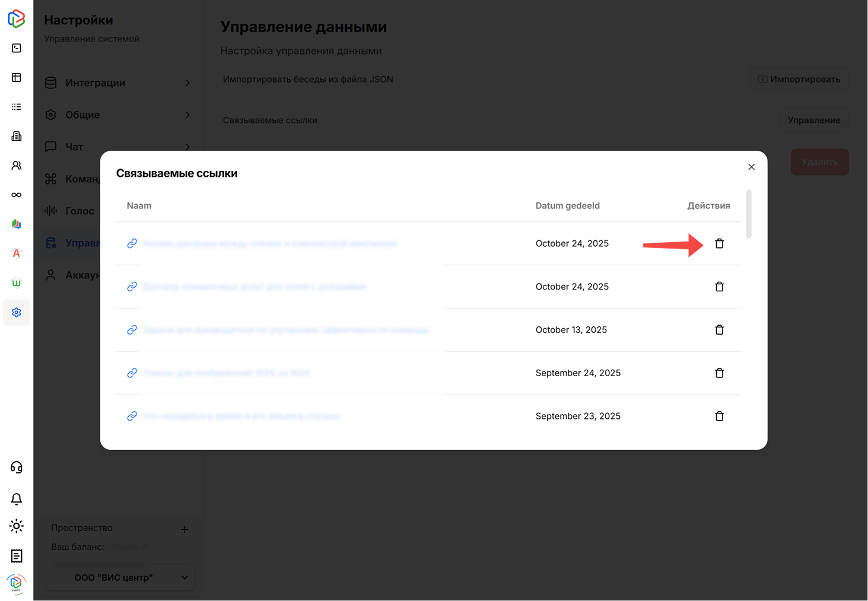Click the infinity icon in the sidebar

pos(16,195)
